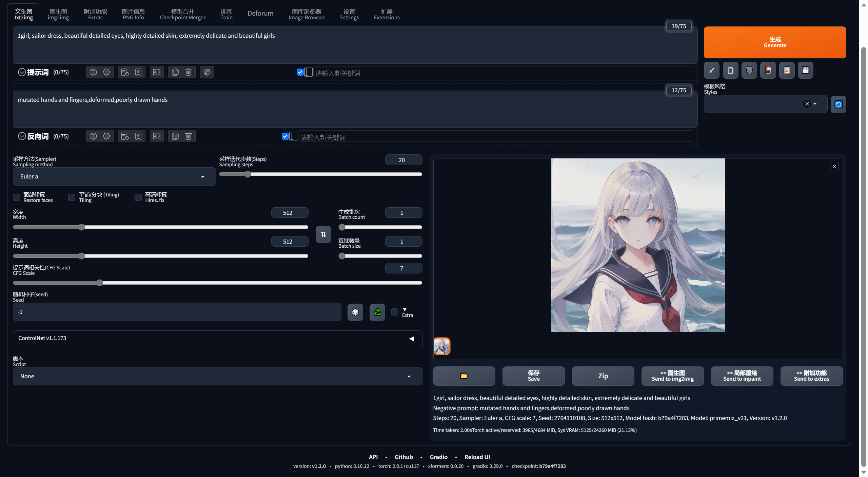Randomize seed with the dice icon
The image size is (868, 477).
[x=355, y=312]
